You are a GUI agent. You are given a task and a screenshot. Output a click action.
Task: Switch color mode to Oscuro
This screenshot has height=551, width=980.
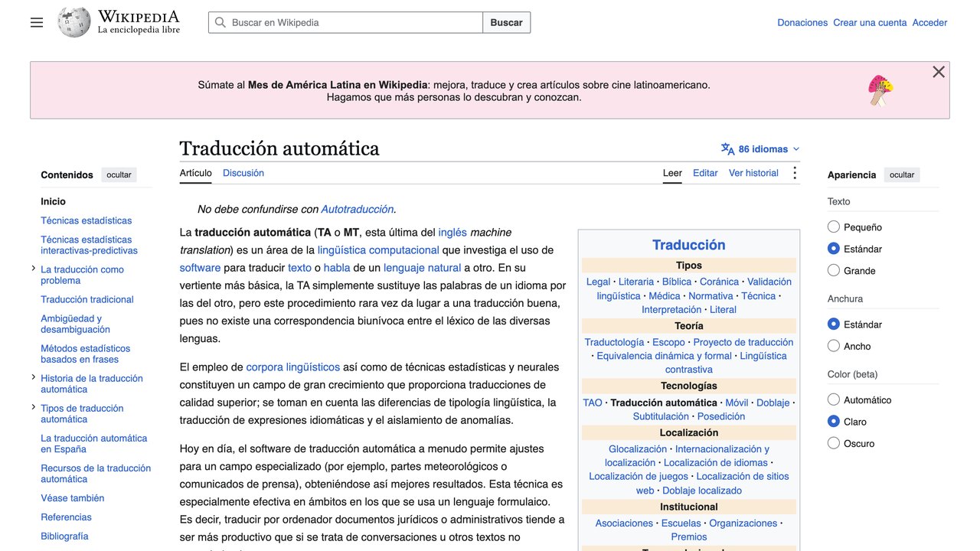click(x=834, y=443)
